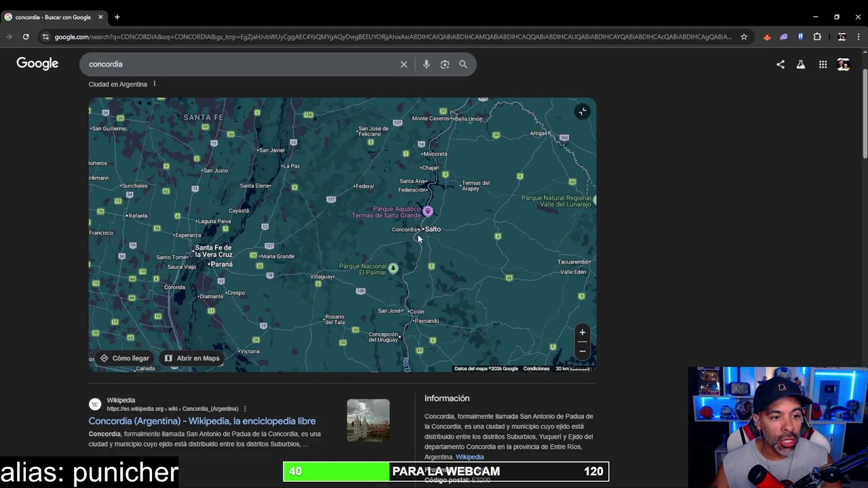Image resolution: width=868 pixels, height=488 pixels.
Task: Click the Google logo
Action: [37, 64]
